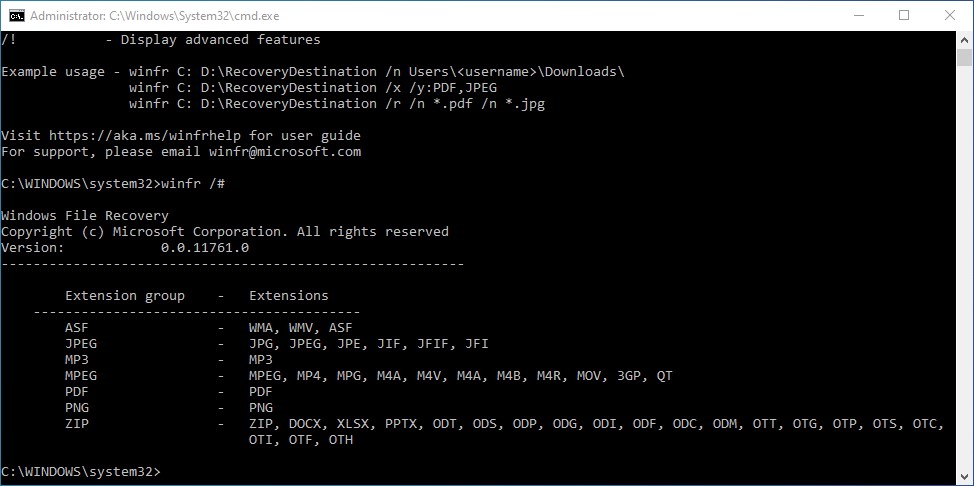974x486 pixels.
Task: Click the ZIP extension group name
Action: tap(77, 424)
